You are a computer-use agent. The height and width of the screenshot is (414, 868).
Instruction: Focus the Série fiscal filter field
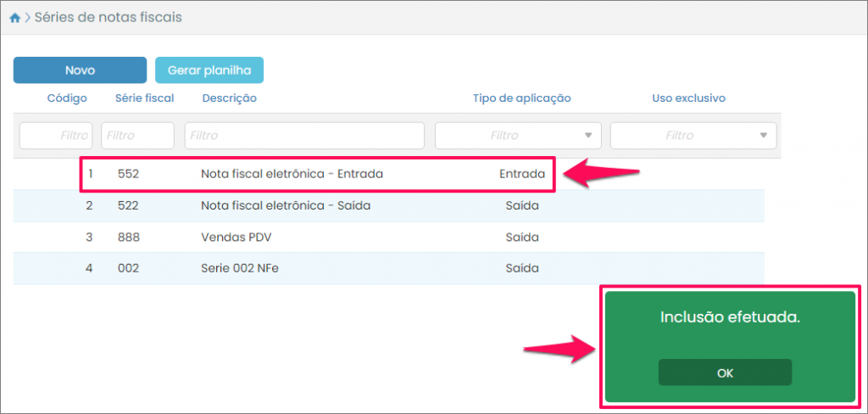pos(137,136)
